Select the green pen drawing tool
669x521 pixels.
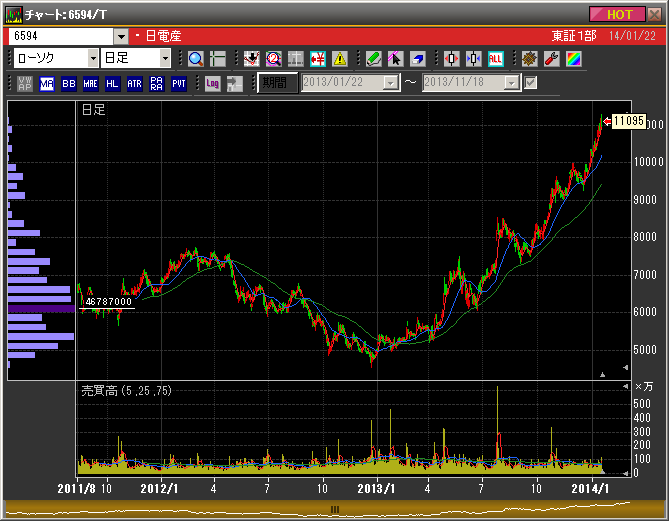coord(373,59)
